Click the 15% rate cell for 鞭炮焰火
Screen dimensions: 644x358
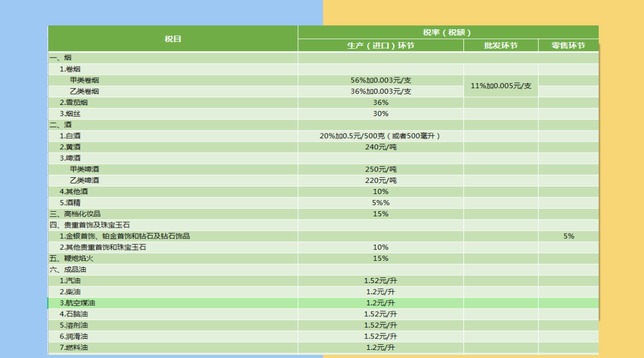pyautogui.click(x=379, y=258)
